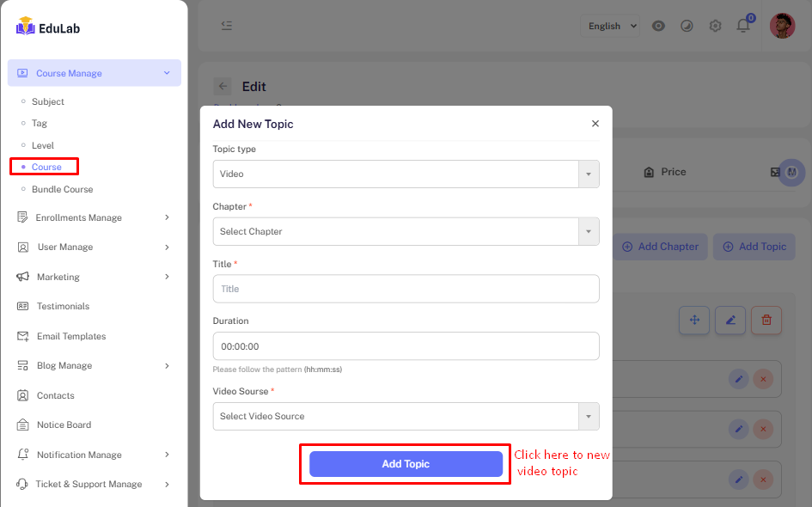
Task: Open the user profile avatar
Action: pos(782,26)
